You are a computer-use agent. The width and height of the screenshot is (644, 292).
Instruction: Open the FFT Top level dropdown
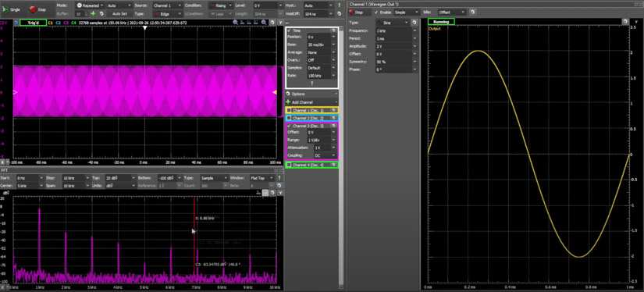click(x=120, y=178)
